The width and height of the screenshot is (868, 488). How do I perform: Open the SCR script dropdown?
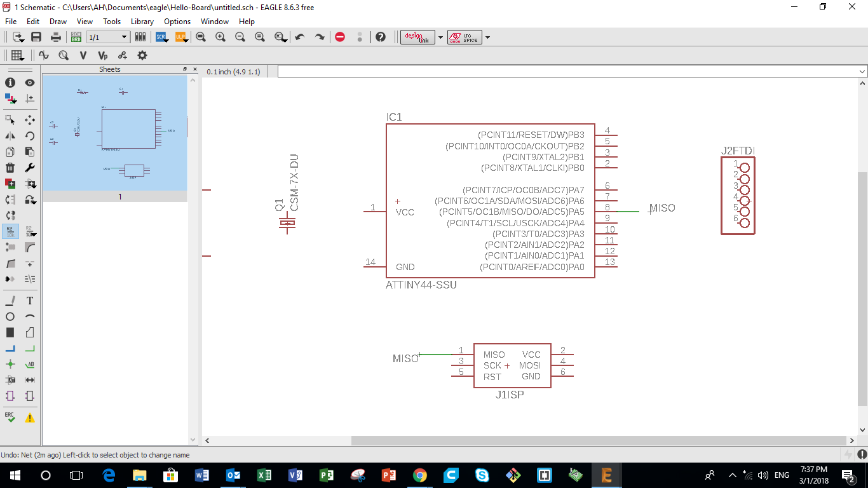161,37
